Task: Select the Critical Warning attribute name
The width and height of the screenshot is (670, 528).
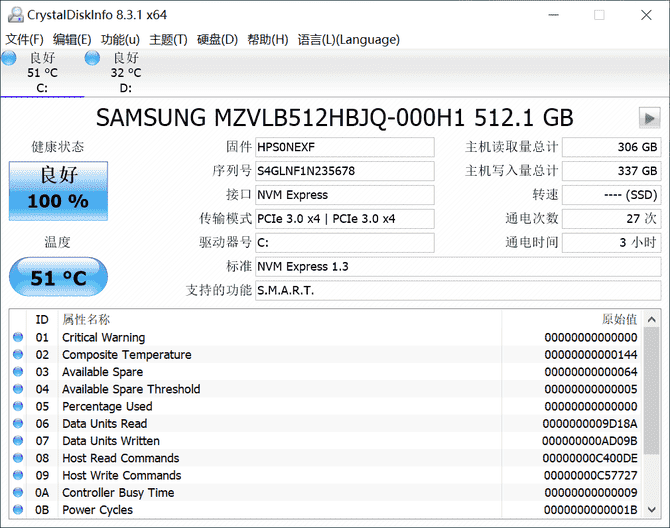Action: coord(103,337)
